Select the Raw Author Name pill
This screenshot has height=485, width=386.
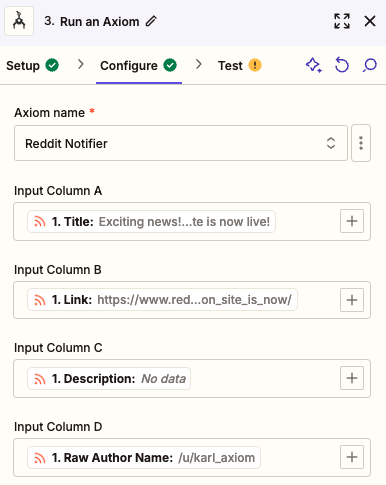point(144,458)
